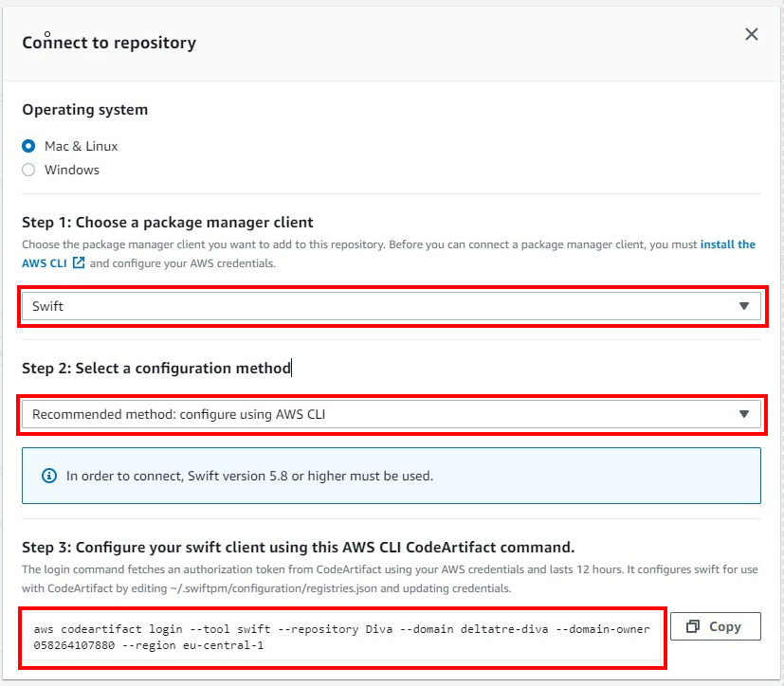Image resolution: width=784 pixels, height=686 pixels.
Task: Click the arrow on the configuration method dropdown
Action: pos(743,414)
